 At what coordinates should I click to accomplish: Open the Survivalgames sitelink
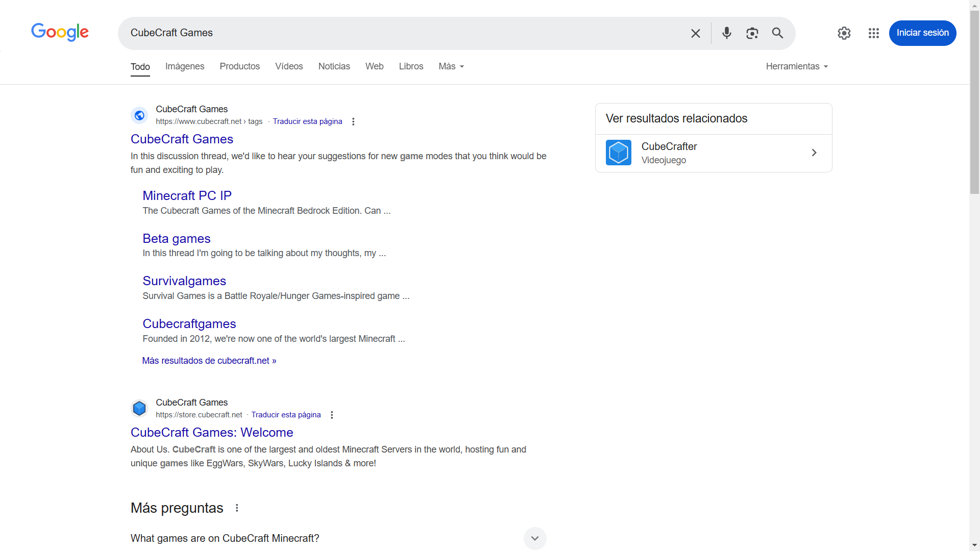184,281
